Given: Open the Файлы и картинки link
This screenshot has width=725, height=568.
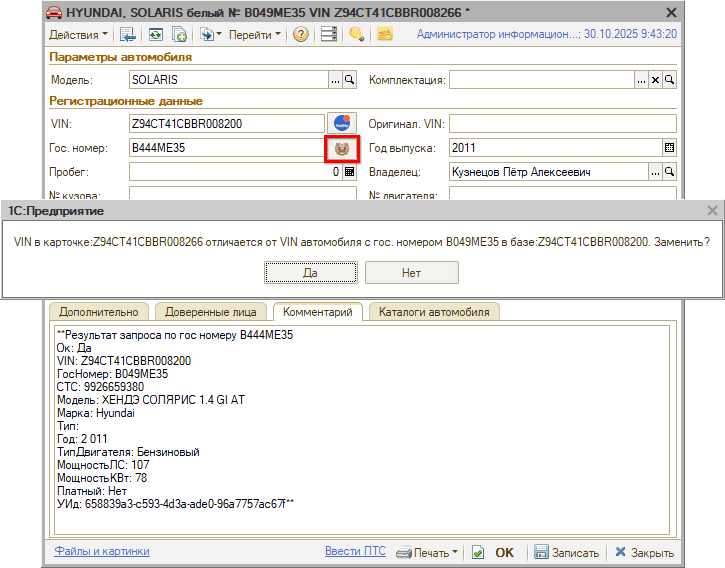Looking at the screenshot, I should pyautogui.click(x=102, y=551).
